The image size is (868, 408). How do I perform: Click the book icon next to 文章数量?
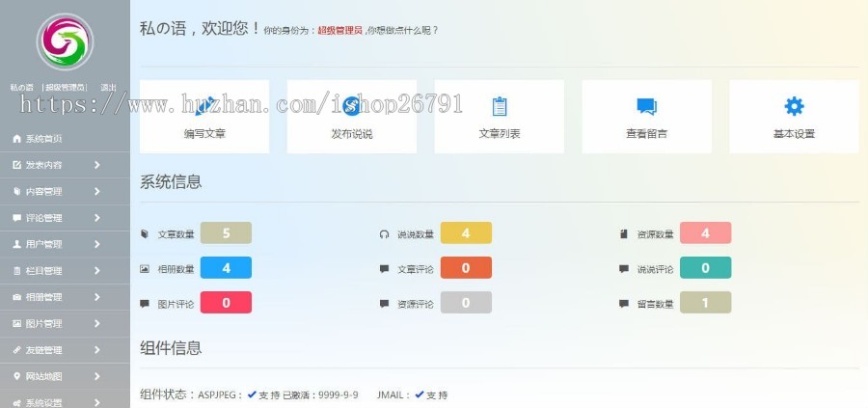pyautogui.click(x=145, y=234)
